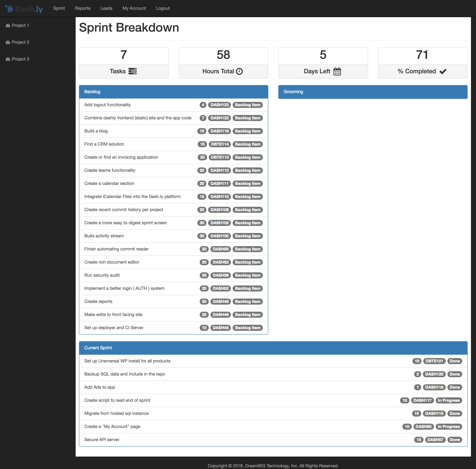
Task: Click the DASH111 badge
Action: click(220, 184)
